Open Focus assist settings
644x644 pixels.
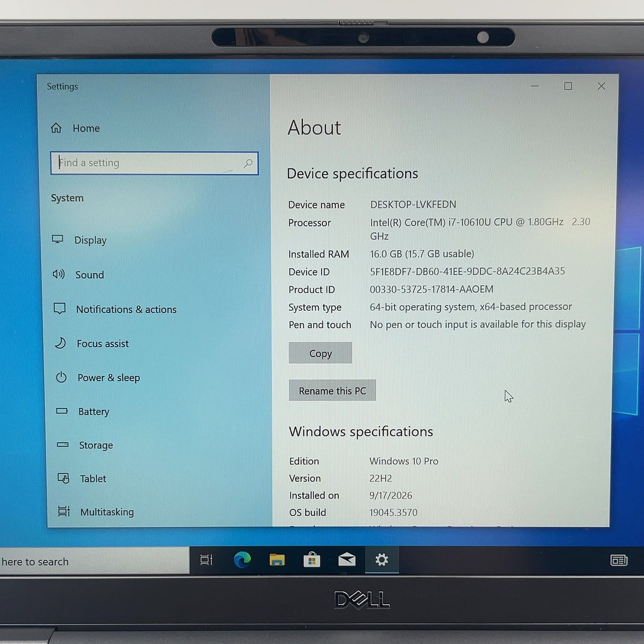pos(92,343)
